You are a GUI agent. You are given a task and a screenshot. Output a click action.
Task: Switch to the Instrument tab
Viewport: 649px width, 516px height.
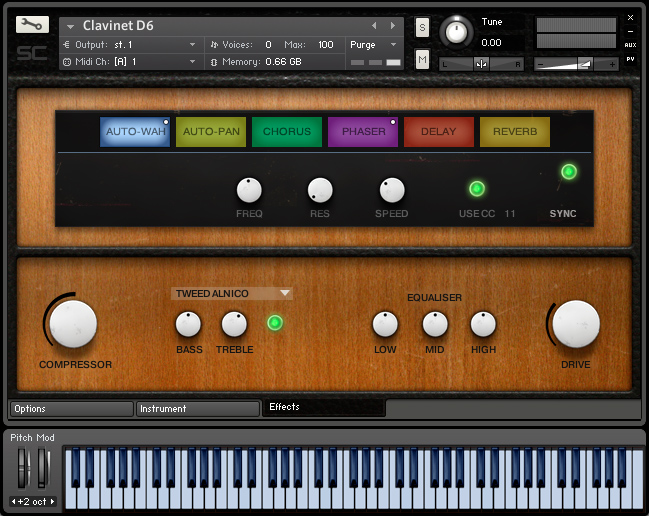tap(198, 409)
